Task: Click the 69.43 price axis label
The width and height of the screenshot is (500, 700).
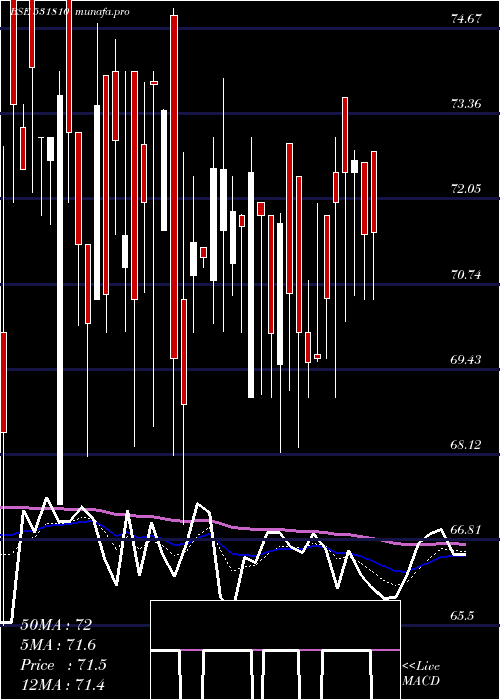Action: coord(465,359)
